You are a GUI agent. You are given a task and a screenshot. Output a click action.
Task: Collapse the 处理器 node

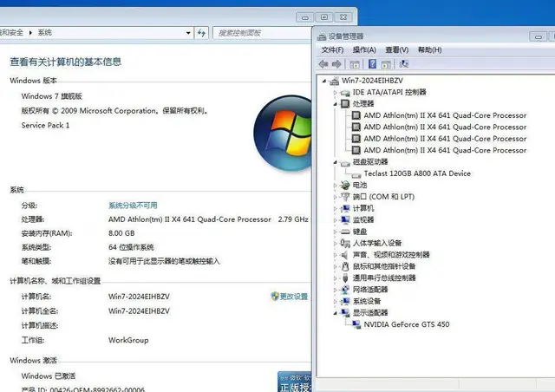pos(335,104)
